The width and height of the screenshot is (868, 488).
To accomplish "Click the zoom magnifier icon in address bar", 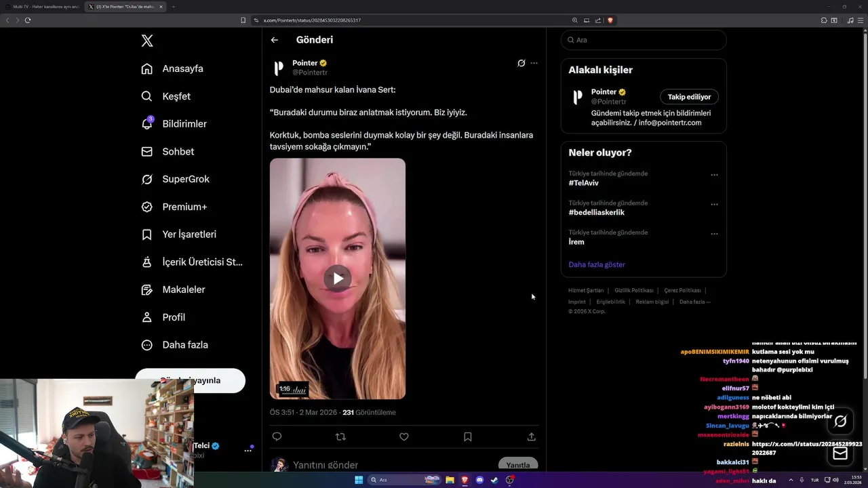I will click(x=575, y=20).
